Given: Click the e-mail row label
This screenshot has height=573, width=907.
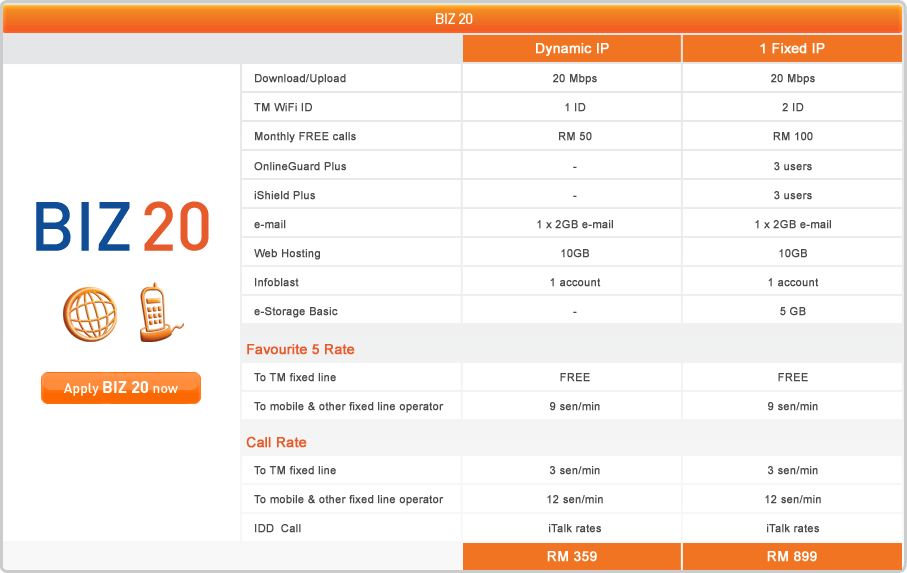Looking at the screenshot, I should point(270,224).
